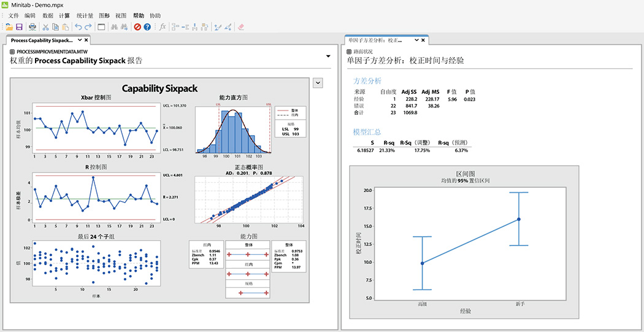The height and width of the screenshot is (332, 644).
Task: Click the Cut scissors icon
Action: coord(45,27)
